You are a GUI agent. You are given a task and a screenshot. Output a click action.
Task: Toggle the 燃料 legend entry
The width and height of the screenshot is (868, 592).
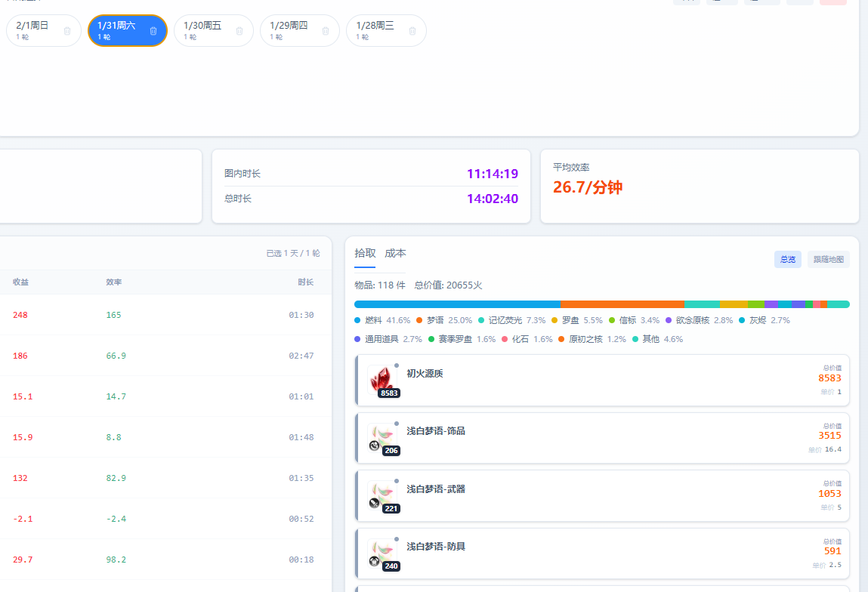[373, 320]
